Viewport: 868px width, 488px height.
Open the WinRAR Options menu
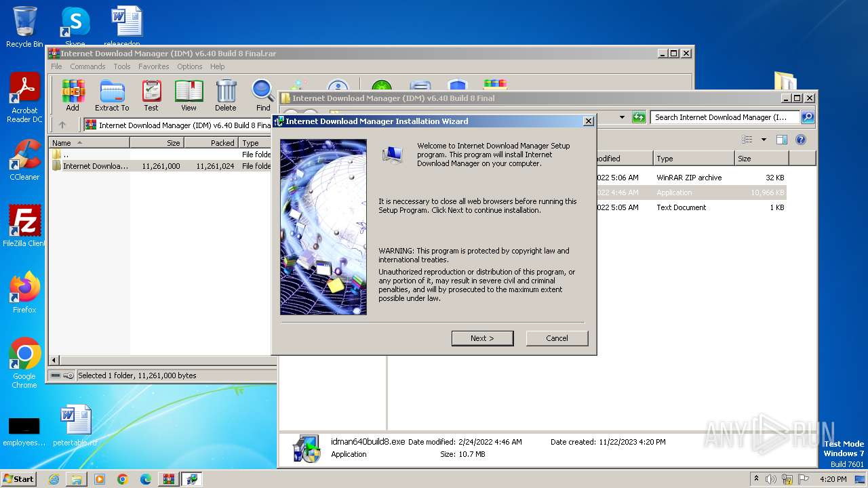tap(190, 66)
